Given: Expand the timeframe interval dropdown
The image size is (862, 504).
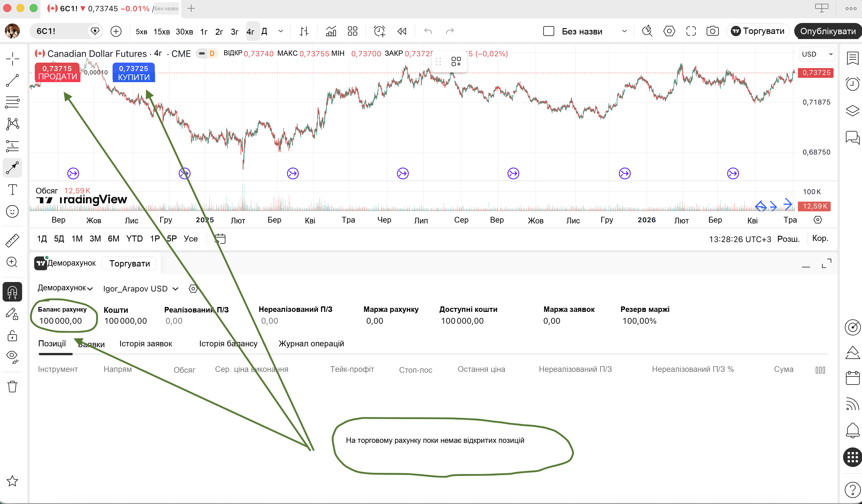Looking at the screenshot, I should (x=281, y=31).
